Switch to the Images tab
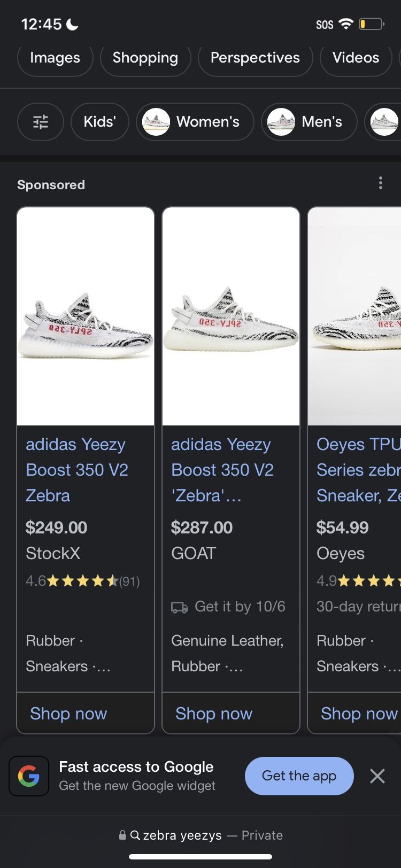Viewport: 401px width, 868px height. click(55, 57)
